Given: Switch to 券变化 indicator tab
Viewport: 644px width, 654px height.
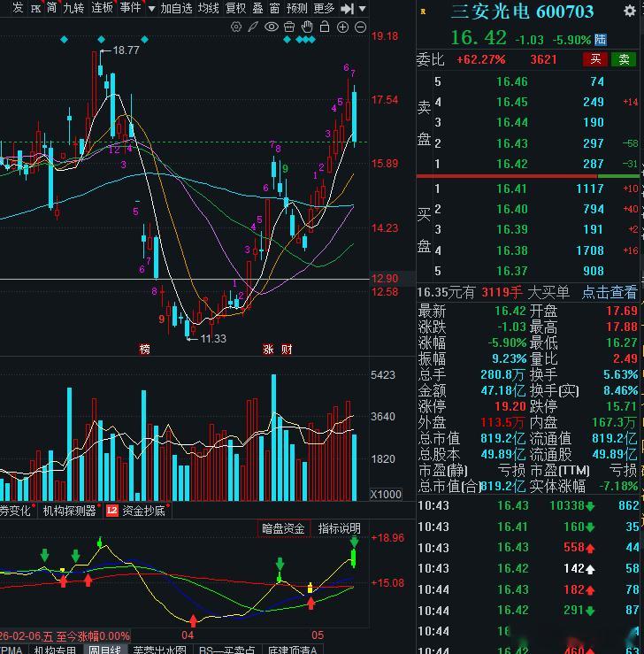Looking at the screenshot, I should [16, 511].
